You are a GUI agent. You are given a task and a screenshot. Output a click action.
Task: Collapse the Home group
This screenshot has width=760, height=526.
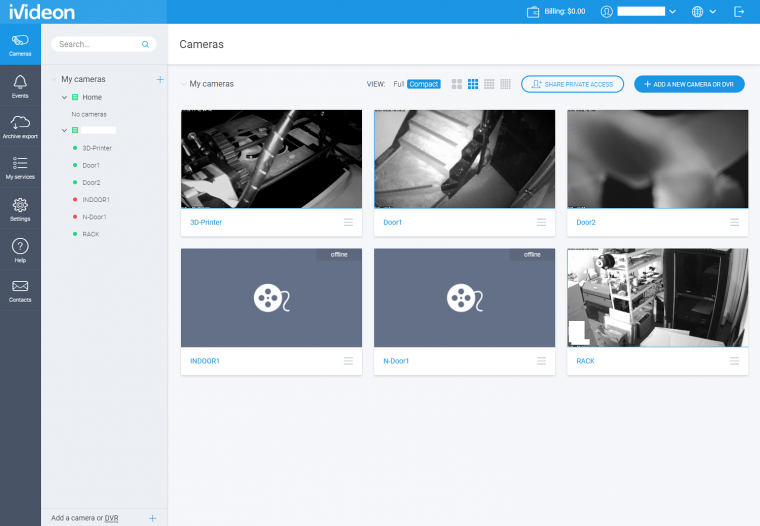click(64, 97)
